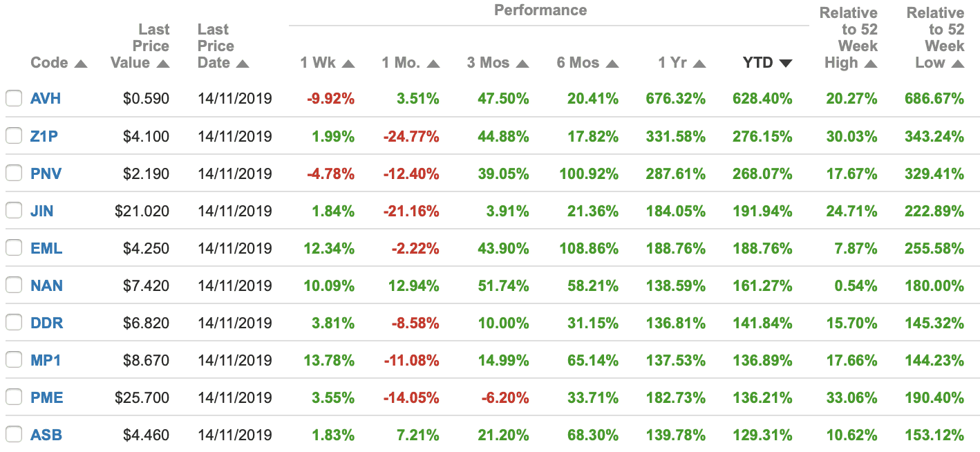
Task: Click Relative to 52 Week Low sort arrow
Action: coord(957,64)
